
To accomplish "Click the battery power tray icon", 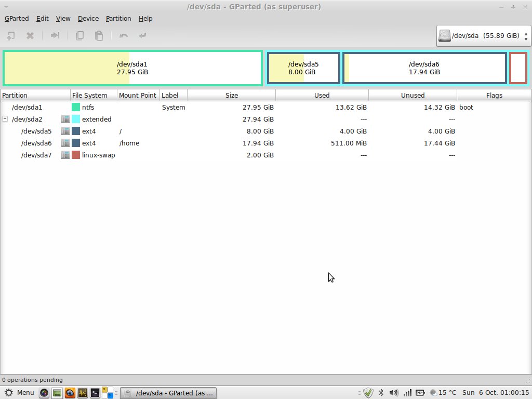I will tap(420, 393).
